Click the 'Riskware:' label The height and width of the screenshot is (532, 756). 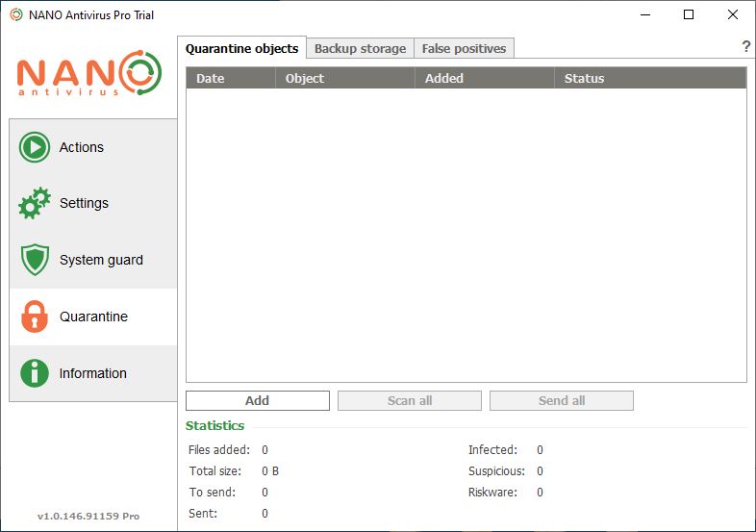point(492,493)
